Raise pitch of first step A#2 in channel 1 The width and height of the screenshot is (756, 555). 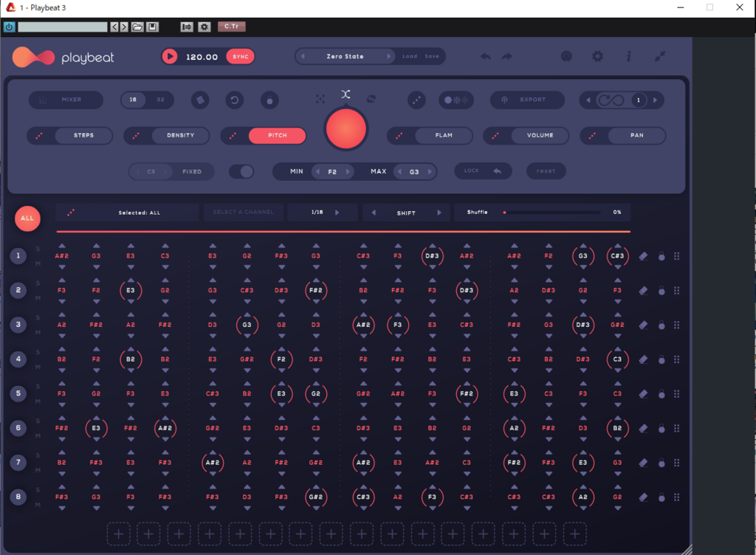[62, 246]
